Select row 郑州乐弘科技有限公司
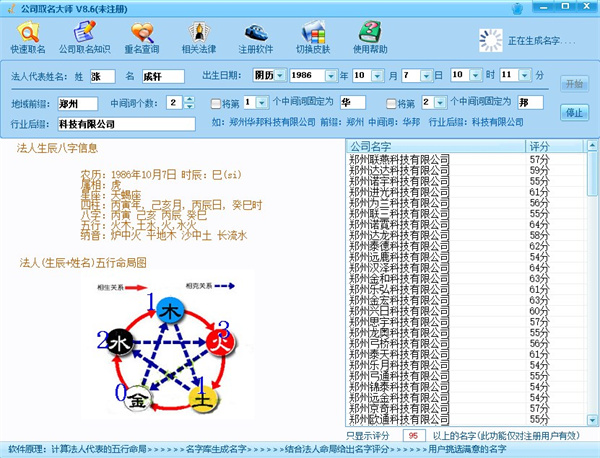This screenshot has width=600, height=458. [x=466, y=289]
